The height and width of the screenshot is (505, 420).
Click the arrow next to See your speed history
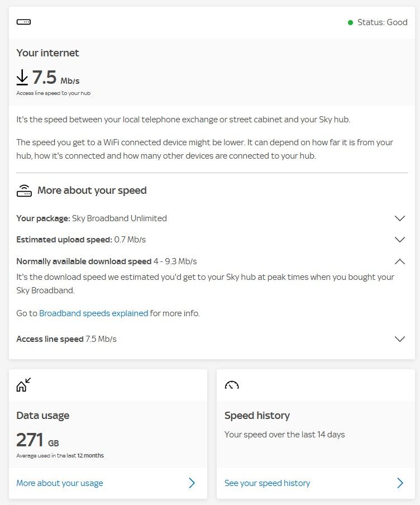[400, 483]
